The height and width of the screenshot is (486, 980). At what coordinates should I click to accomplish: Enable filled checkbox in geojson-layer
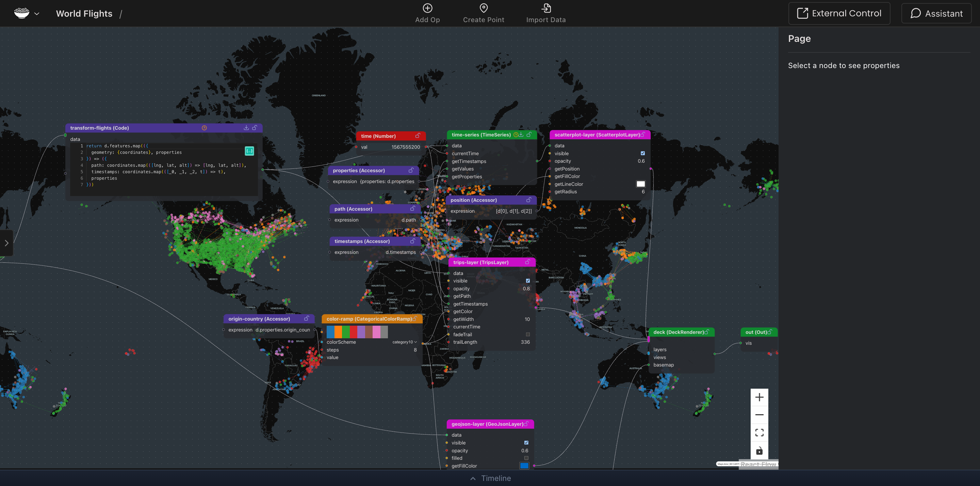526,458
